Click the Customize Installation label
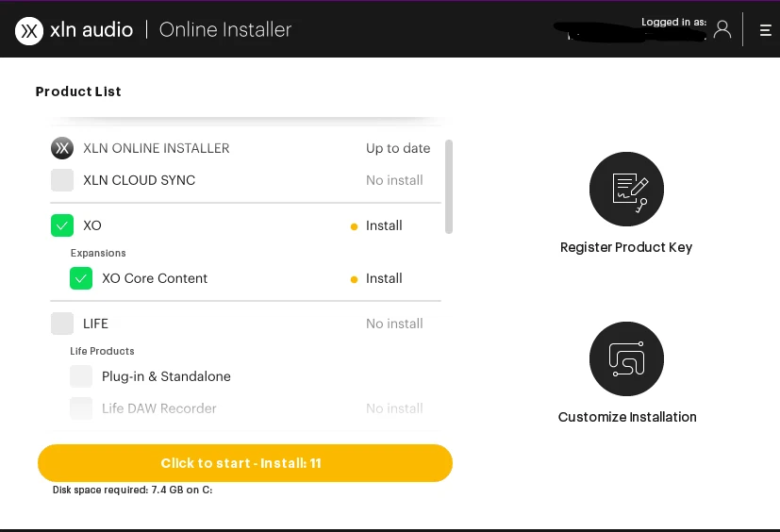 click(x=627, y=417)
